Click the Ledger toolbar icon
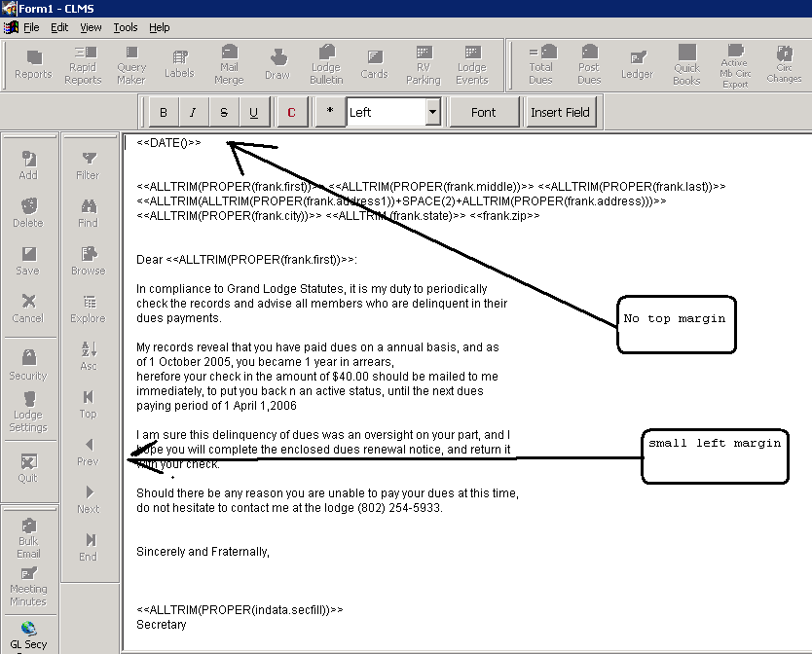Viewport: 812px width, 654px height. [637, 64]
